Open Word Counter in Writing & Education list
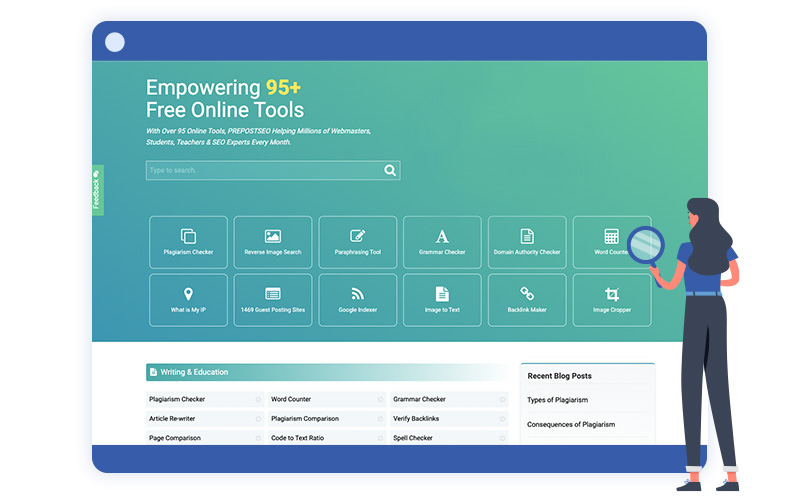800x500 pixels. tap(327, 399)
